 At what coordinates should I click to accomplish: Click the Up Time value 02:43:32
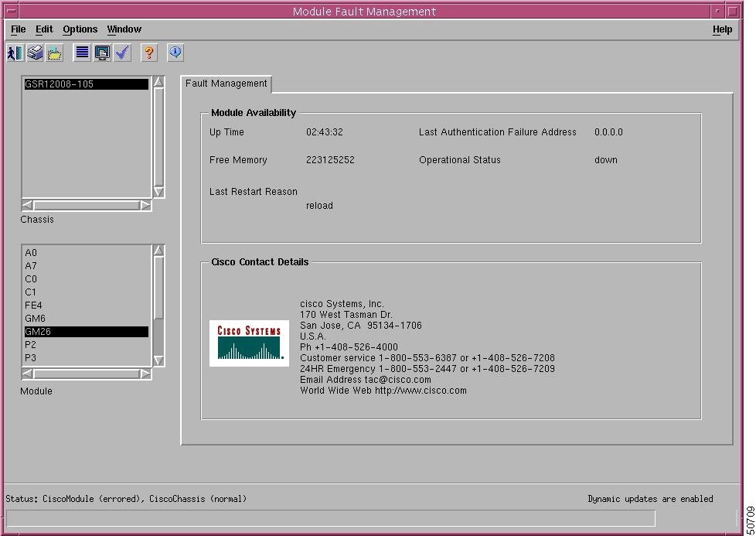(x=325, y=132)
